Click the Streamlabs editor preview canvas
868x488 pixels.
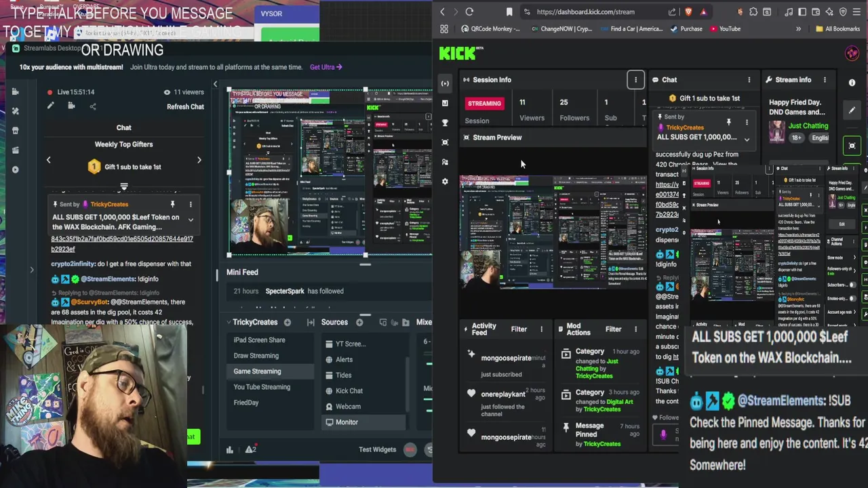(x=330, y=173)
